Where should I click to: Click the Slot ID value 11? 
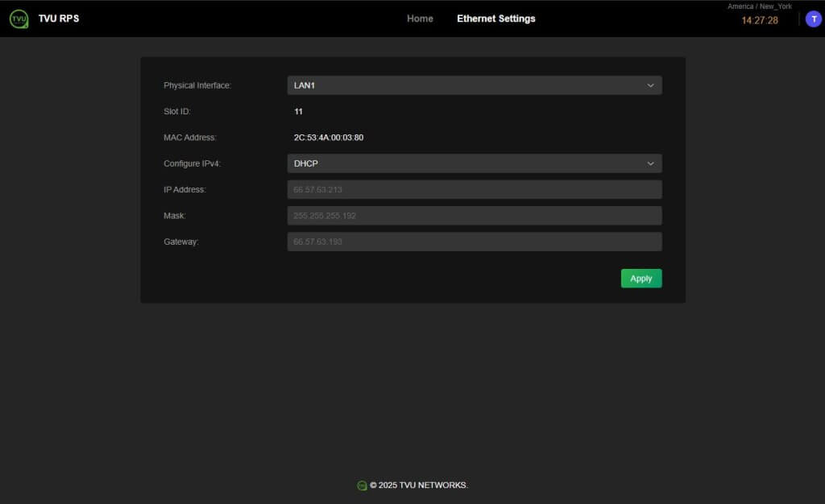pos(298,111)
